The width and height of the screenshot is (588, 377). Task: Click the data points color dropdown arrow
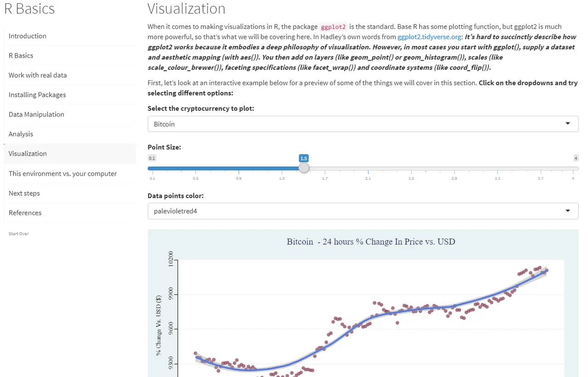568,211
